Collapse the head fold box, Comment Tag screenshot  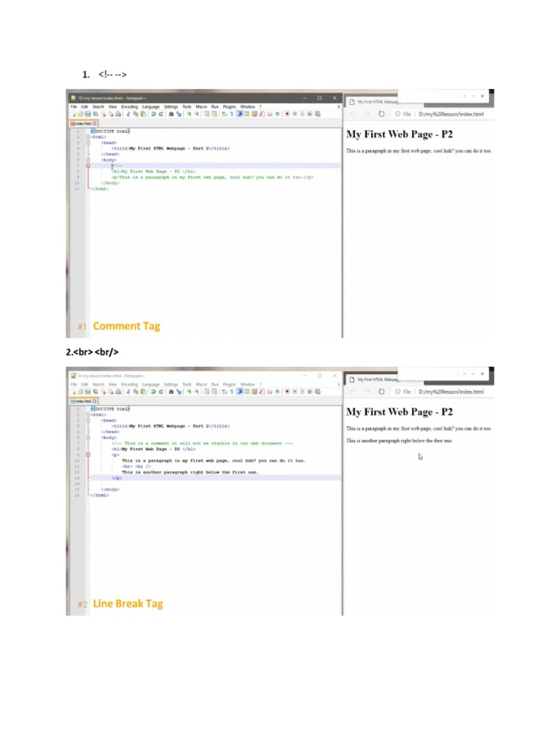click(88, 142)
